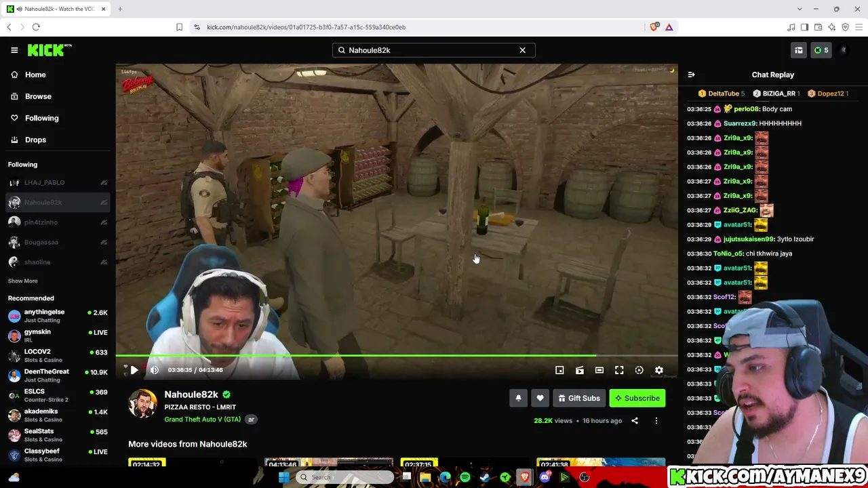Open the browser media playlist icon
This screenshot has width=868, height=488.
(x=791, y=27)
